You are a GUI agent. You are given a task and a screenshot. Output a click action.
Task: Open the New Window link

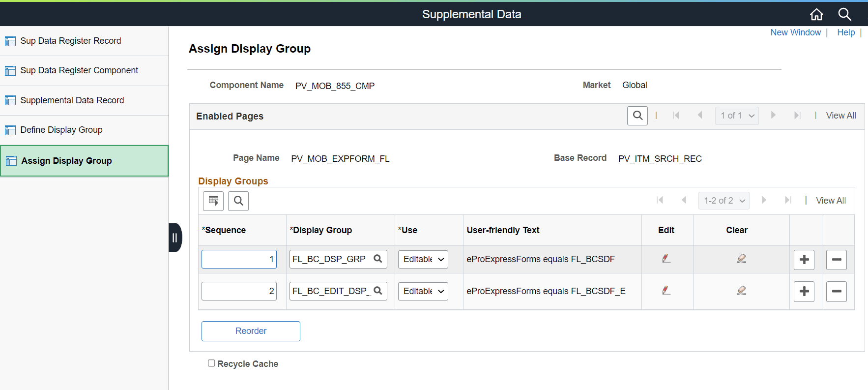795,32
